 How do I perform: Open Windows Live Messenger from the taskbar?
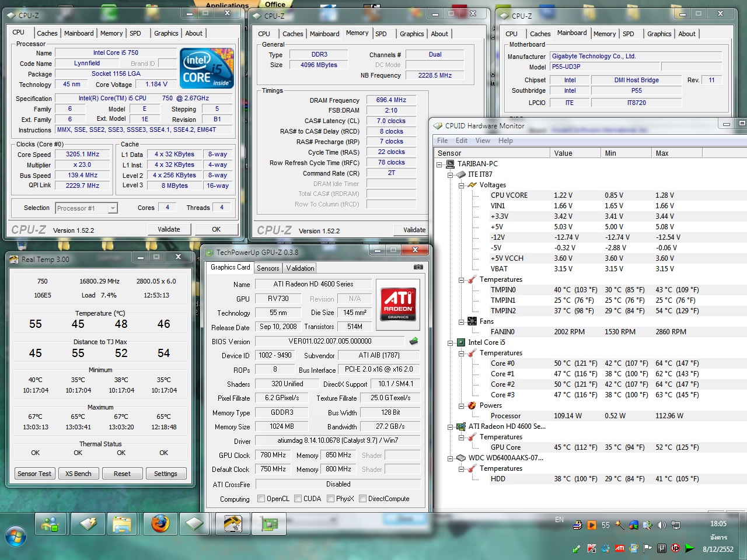pos(50,524)
